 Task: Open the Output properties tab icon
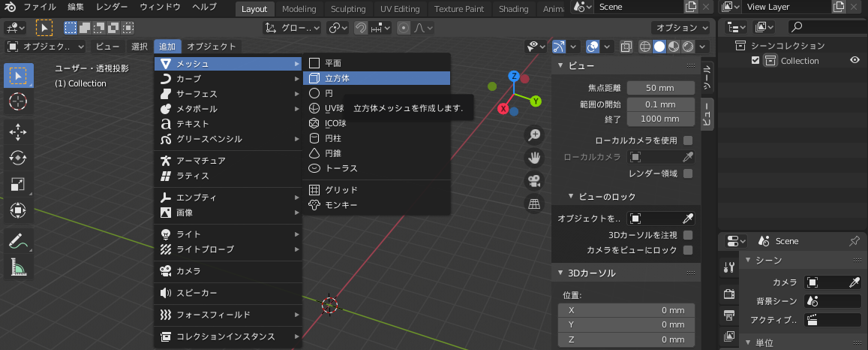[729, 315]
